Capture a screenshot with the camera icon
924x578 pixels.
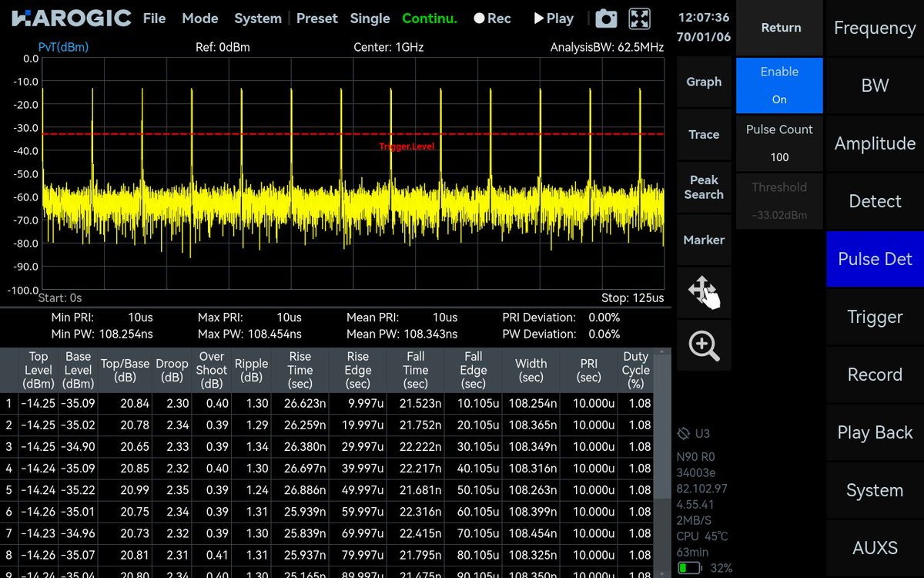[x=607, y=18]
